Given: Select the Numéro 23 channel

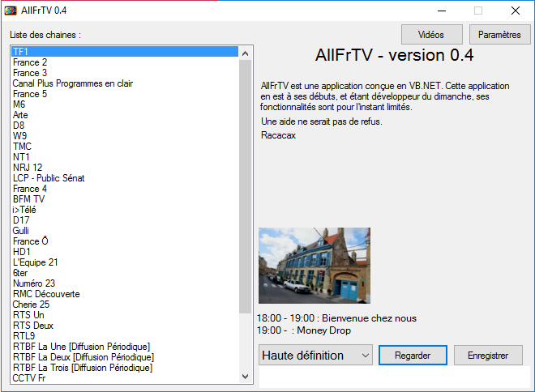Looking at the screenshot, I should point(125,283).
